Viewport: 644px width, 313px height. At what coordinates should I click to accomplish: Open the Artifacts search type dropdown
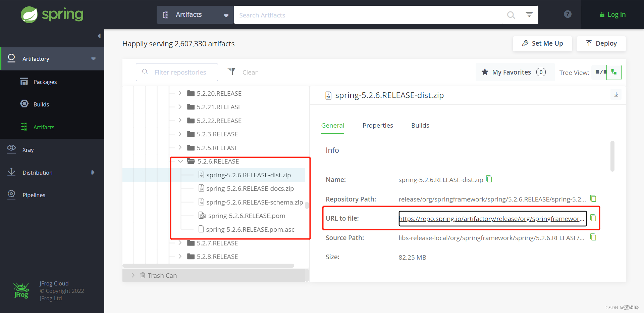pos(195,15)
